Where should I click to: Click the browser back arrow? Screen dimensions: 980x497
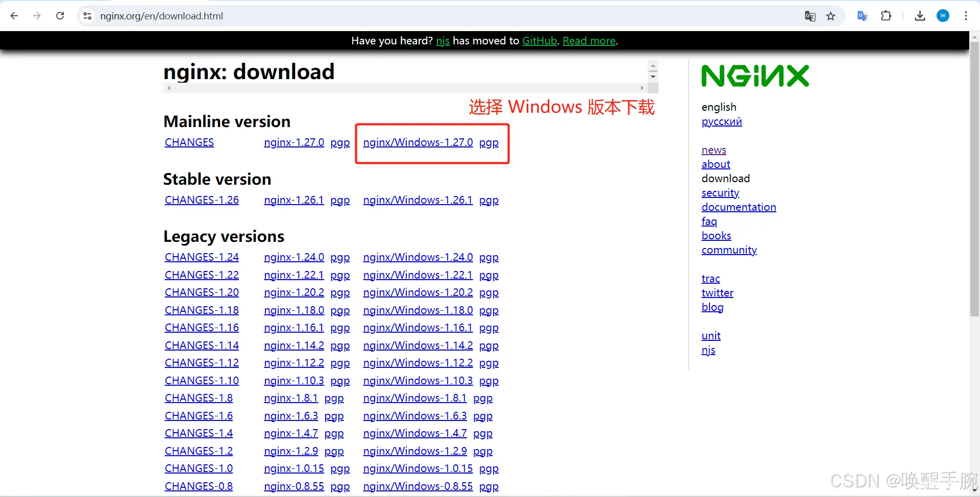(x=14, y=16)
